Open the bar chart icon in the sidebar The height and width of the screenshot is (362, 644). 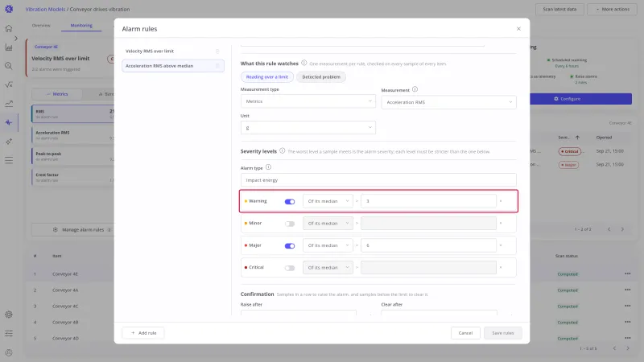[9, 47]
